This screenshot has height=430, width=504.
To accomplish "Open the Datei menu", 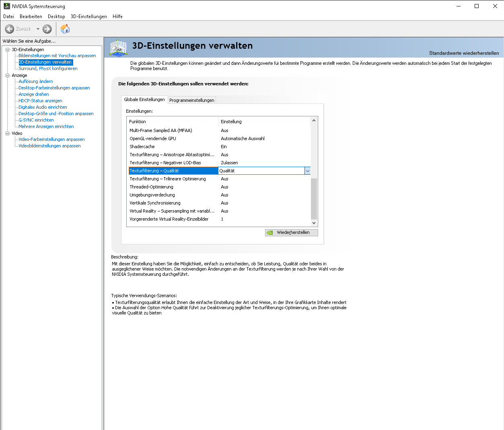I will (x=8, y=17).
